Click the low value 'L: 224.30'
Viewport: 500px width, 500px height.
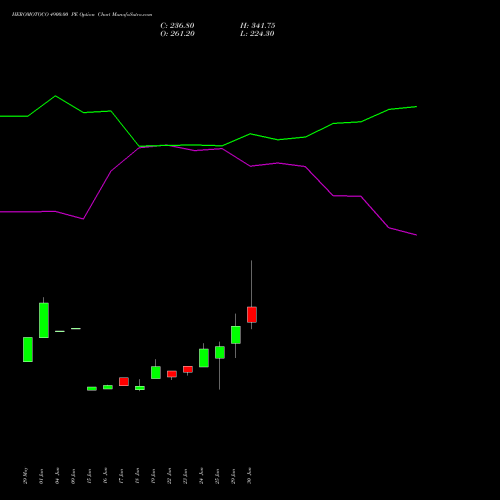point(257,34)
